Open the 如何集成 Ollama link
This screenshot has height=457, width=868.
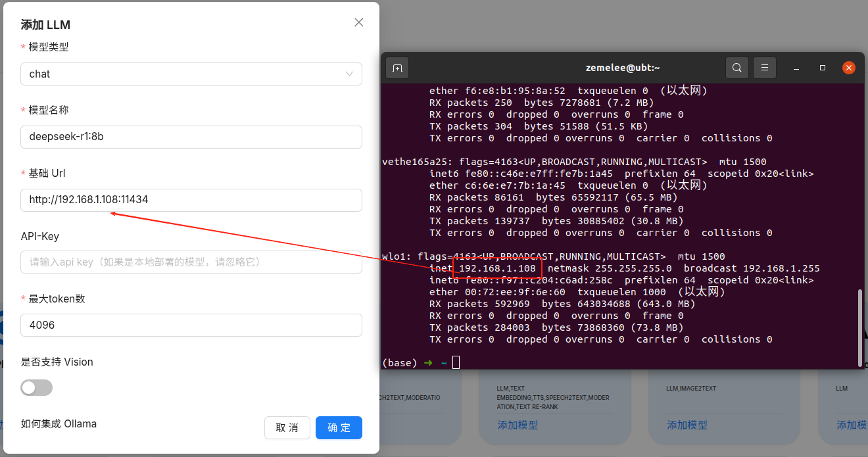(59, 424)
